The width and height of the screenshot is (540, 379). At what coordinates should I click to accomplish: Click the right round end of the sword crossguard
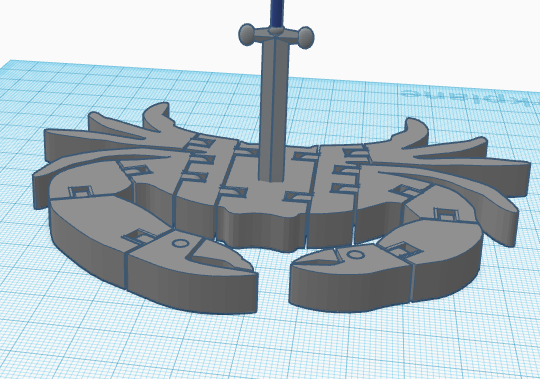click(306, 37)
